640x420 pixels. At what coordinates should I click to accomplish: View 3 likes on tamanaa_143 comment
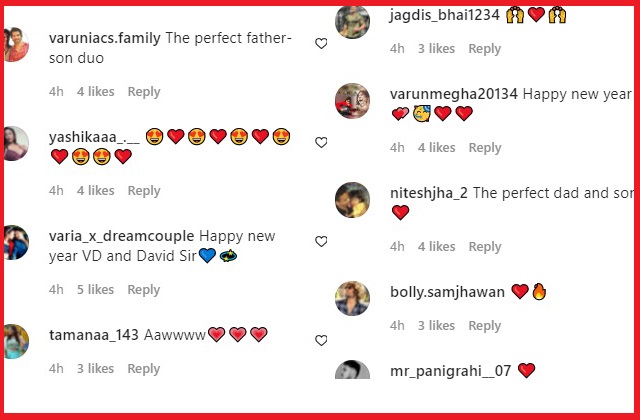pos(96,369)
